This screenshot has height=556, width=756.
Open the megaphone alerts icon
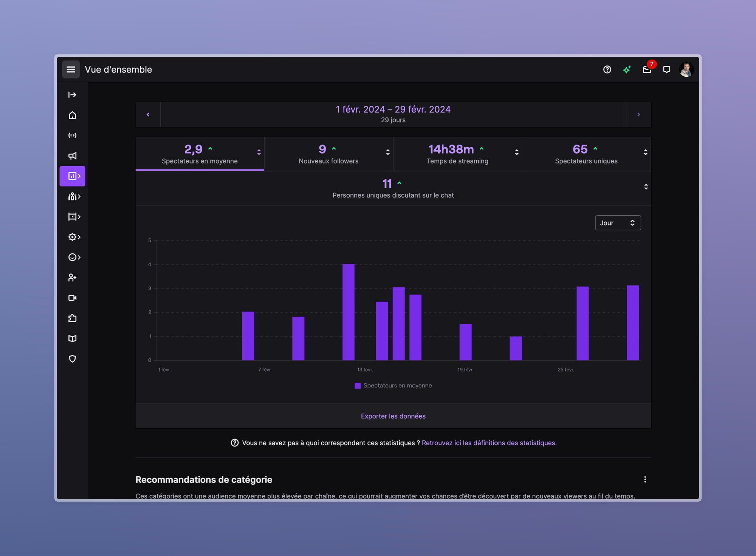72,156
